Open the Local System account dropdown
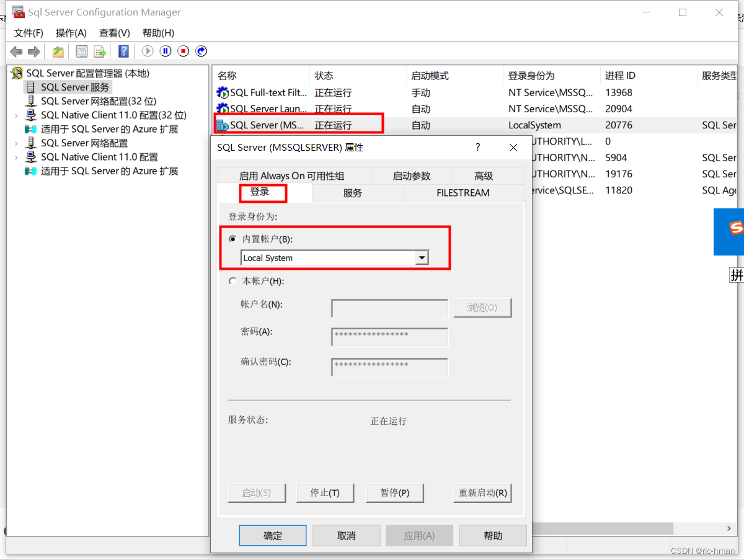This screenshot has height=560, width=744. tap(422, 257)
